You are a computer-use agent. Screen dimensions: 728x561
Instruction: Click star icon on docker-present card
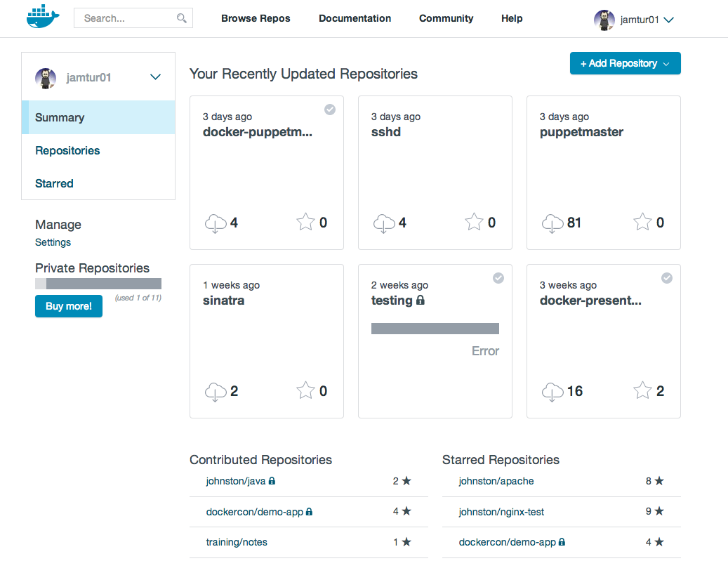pos(642,390)
